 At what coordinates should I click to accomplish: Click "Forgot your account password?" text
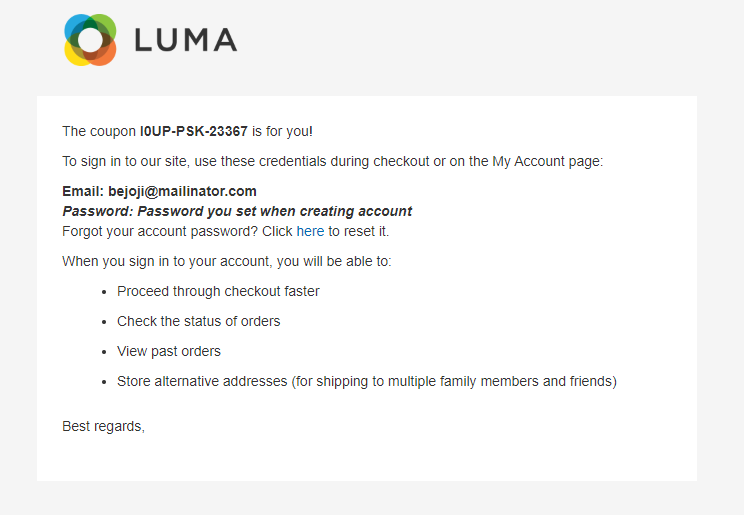[x=160, y=231]
